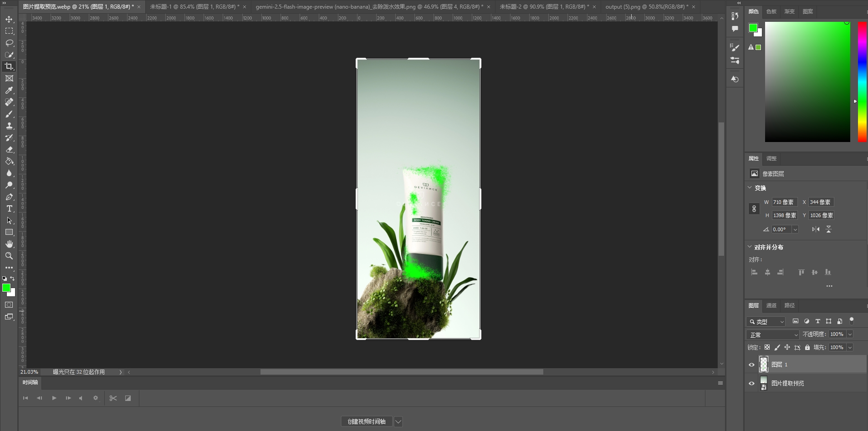Select the Frame tool

[x=9, y=78]
